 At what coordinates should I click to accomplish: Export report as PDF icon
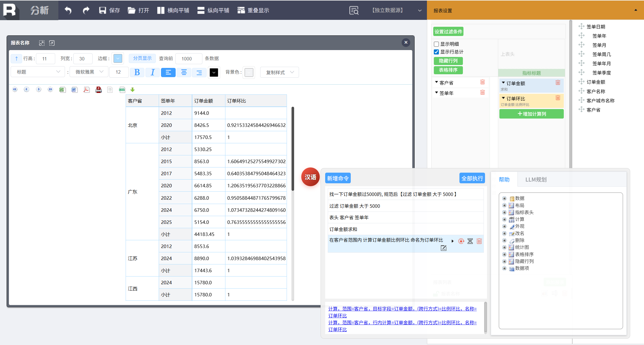pyautogui.click(x=86, y=90)
